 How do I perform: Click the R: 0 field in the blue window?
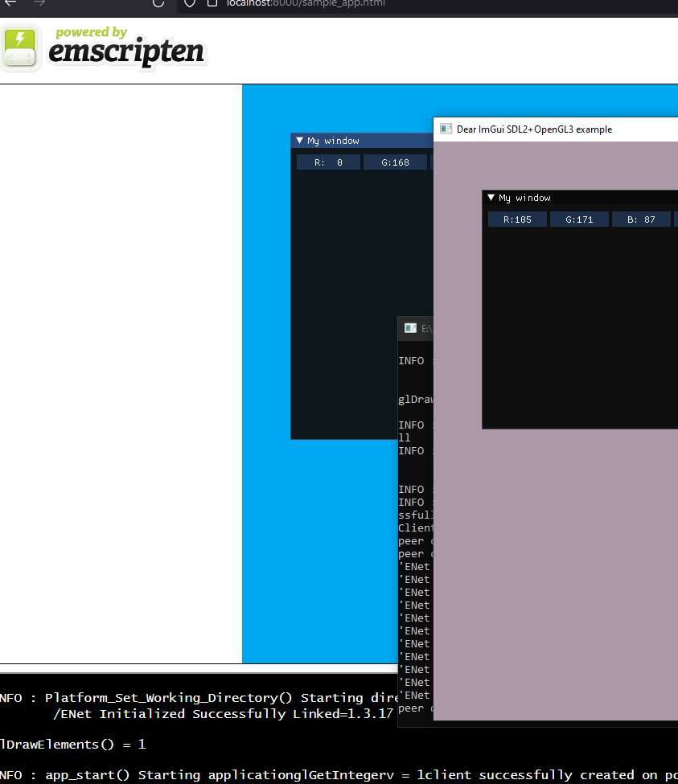point(328,162)
